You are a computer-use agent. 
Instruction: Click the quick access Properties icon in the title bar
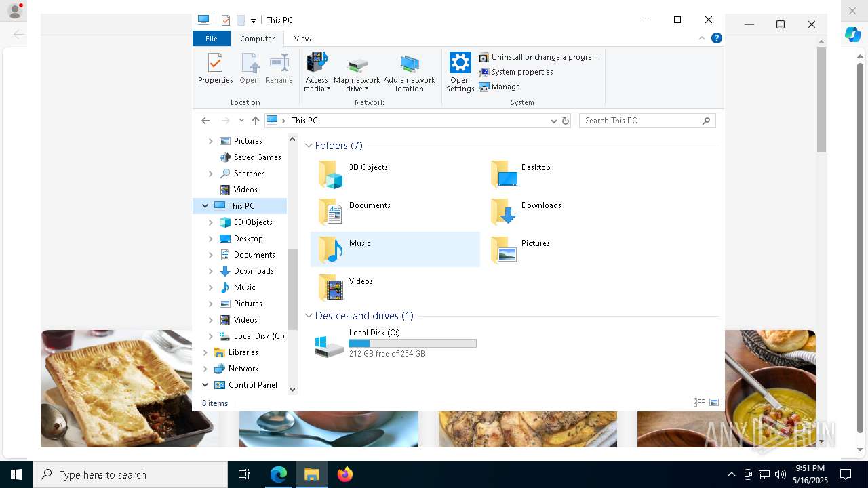click(226, 20)
